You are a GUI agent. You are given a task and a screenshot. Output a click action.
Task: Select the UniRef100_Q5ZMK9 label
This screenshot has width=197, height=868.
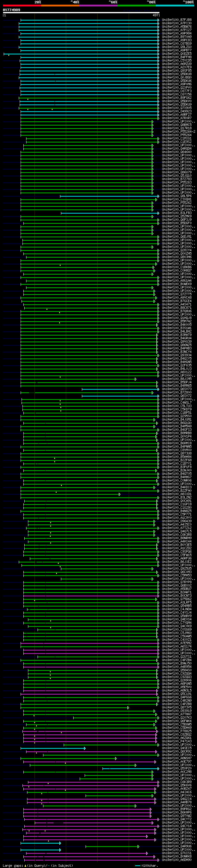pyautogui.click(x=176, y=216)
